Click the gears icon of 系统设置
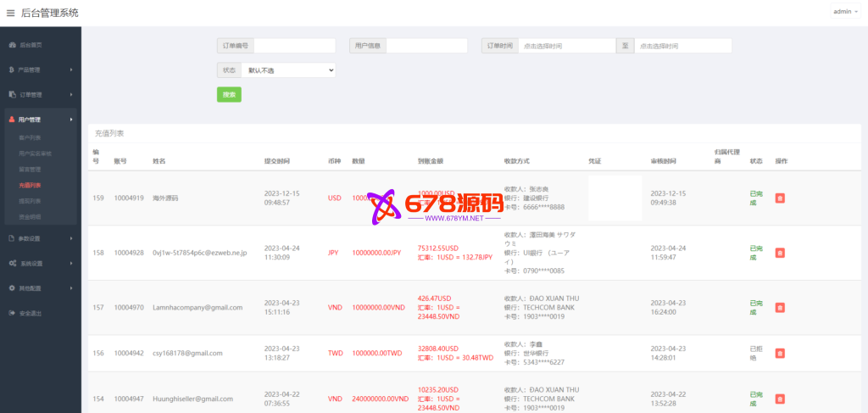The width and height of the screenshot is (868, 413). click(12, 264)
